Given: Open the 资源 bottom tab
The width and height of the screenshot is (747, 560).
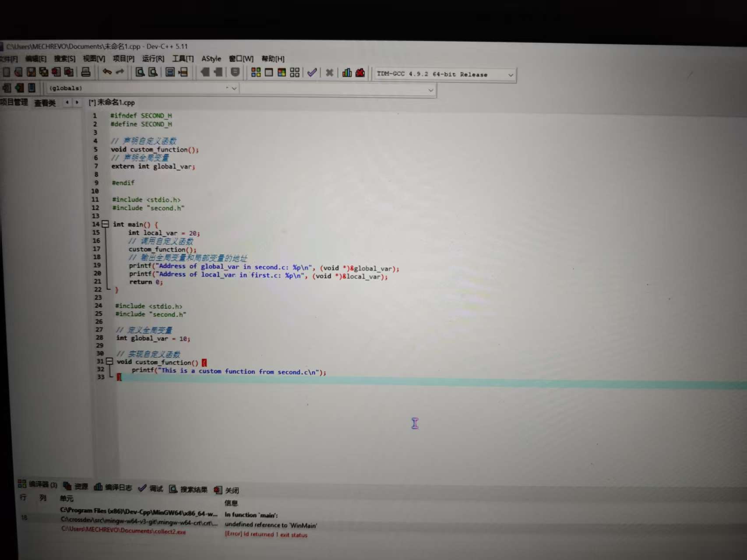Looking at the screenshot, I should pos(76,486).
